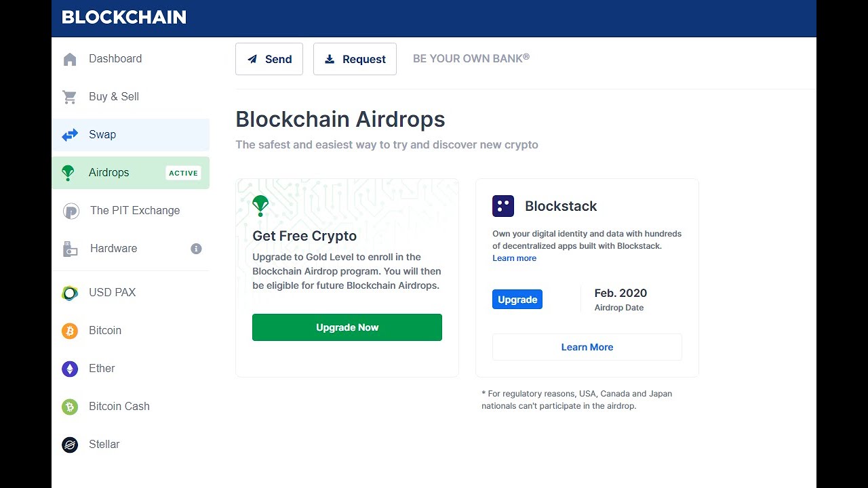Click the Bitcoin Cash coin icon

click(x=70, y=407)
